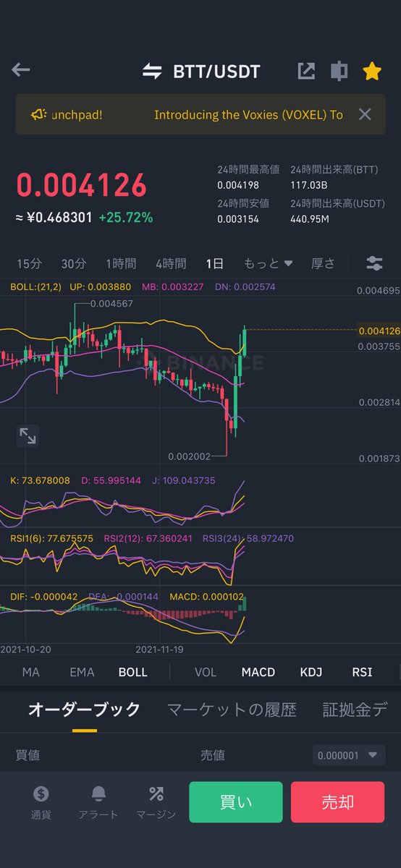Close the Voxies announcement banner
Viewport: 401px width, 868px height.
(x=365, y=114)
